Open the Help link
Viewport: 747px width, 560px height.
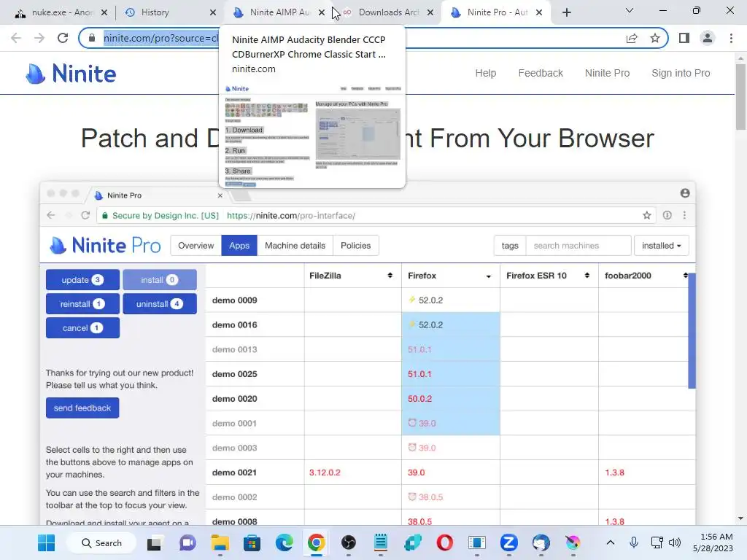pyautogui.click(x=485, y=73)
